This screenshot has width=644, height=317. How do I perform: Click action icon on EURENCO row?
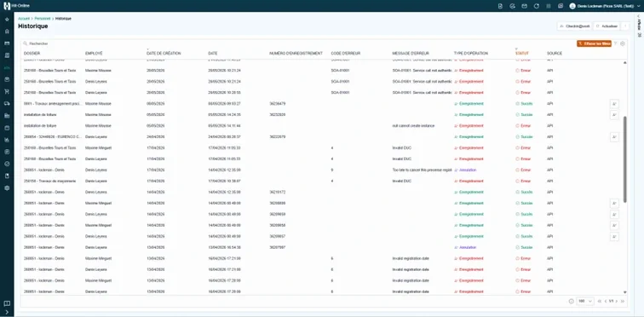pos(614,136)
